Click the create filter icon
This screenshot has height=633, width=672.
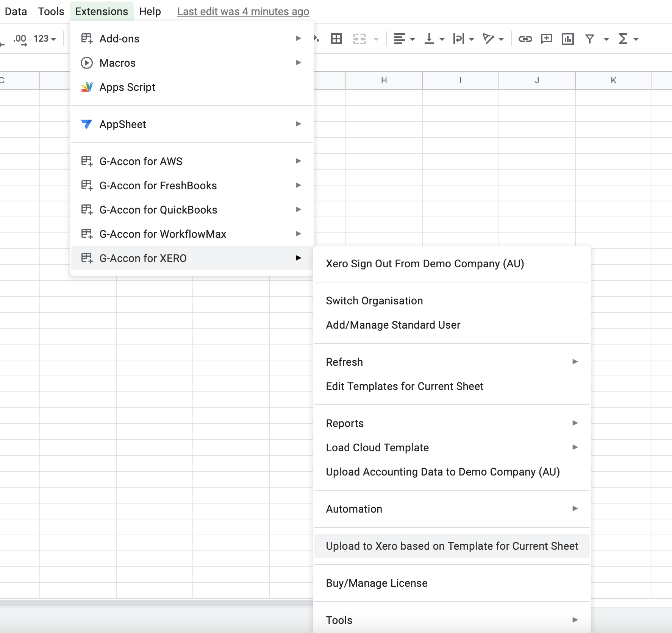tap(589, 39)
